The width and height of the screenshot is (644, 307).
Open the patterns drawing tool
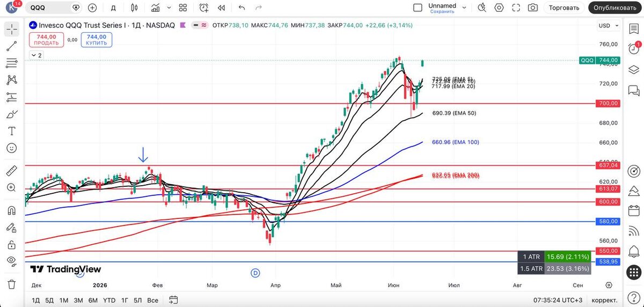click(11, 80)
